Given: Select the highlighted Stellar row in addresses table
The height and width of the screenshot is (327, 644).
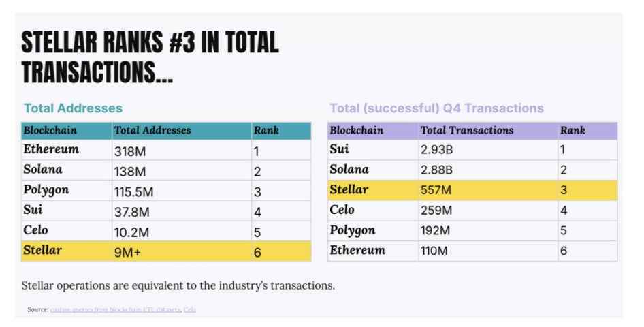Looking at the screenshot, I should pos(165,251).
